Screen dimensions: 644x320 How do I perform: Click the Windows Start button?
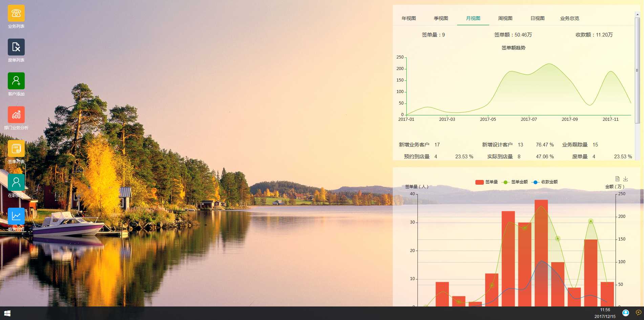(x=7, y=313)
